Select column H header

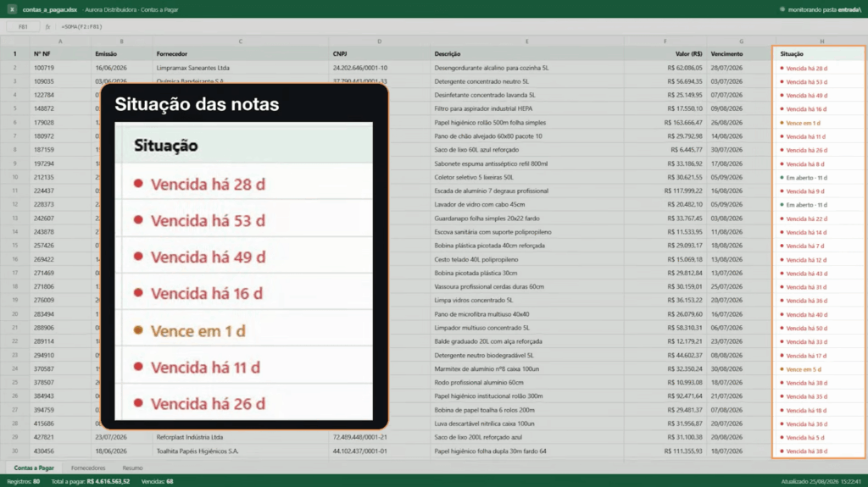click(822, 42)
